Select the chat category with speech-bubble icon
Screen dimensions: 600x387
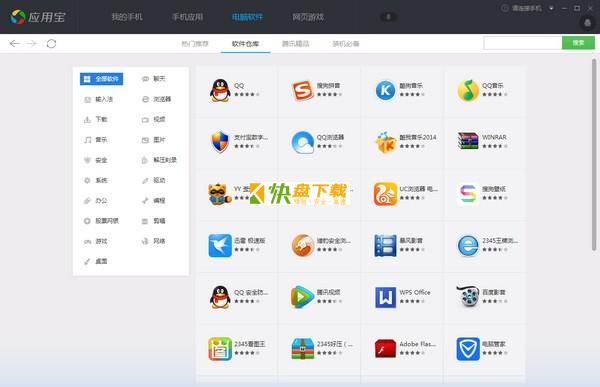154,79
